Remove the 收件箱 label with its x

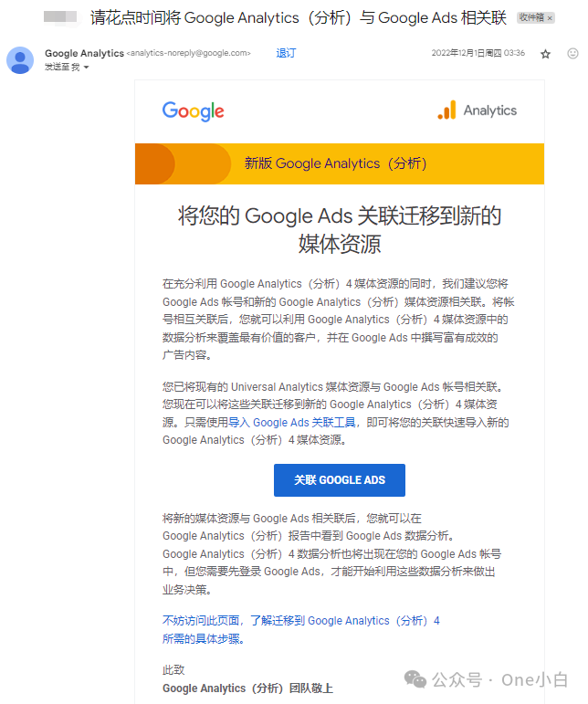(x=550, y=18)
